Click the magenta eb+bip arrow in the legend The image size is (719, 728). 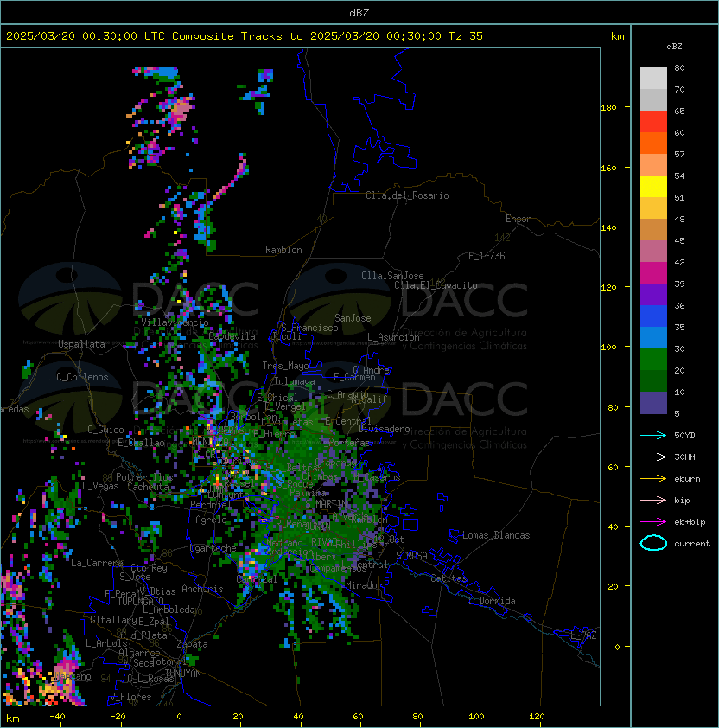pyautogui.click(x=653, y=522)
